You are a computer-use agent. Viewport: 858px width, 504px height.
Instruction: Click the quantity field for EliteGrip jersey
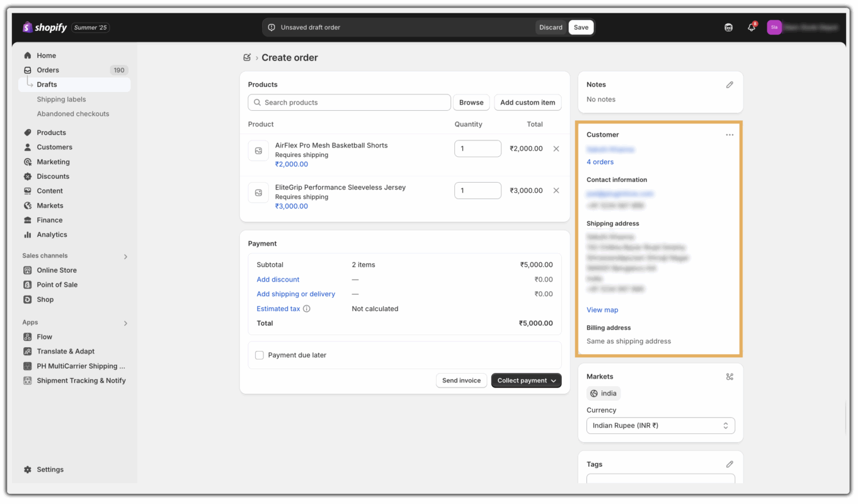point(478,190)
